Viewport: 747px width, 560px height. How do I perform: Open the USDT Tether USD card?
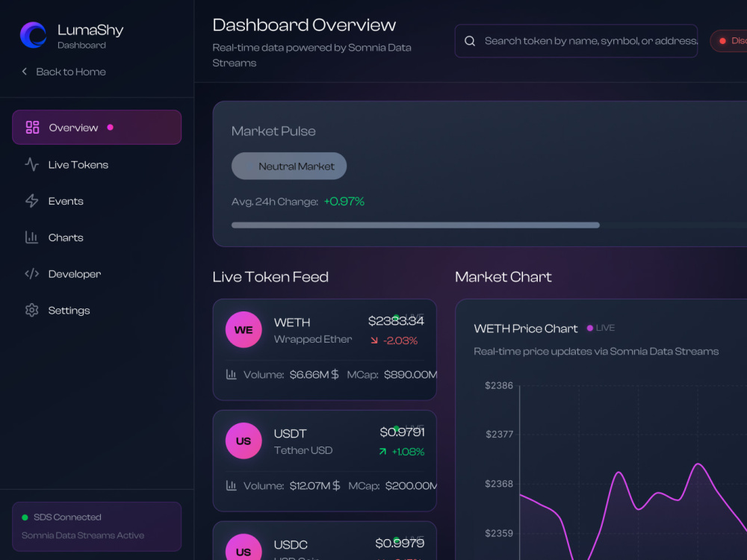[324, 461]
